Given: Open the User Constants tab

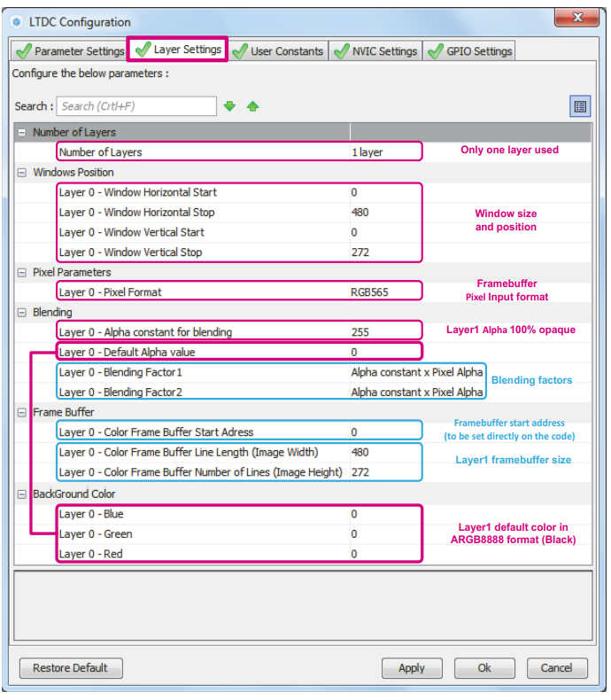Looking at the screenshot, I should click(x=278, y=51).
